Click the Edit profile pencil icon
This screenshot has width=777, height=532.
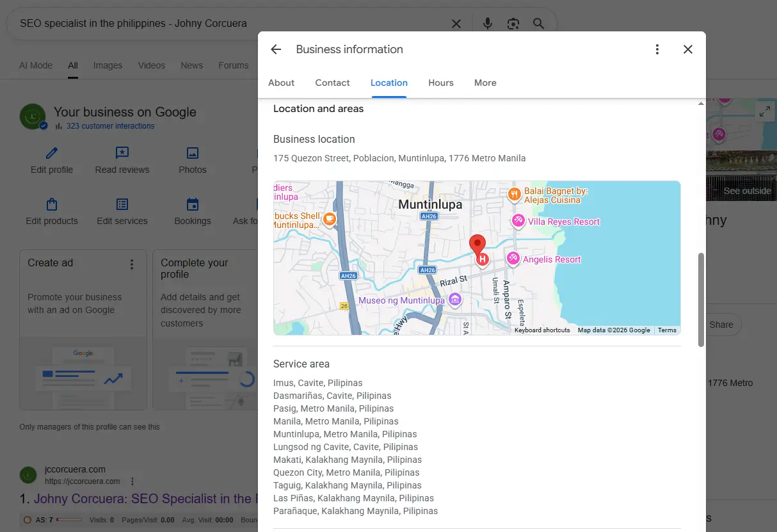[x=52, y=153]
